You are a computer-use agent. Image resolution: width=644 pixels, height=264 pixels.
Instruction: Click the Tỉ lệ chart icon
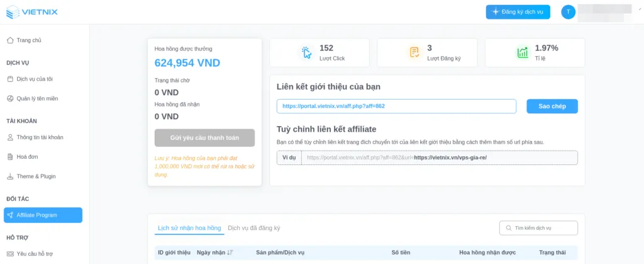pyautogui.click(x=523, y=53)
